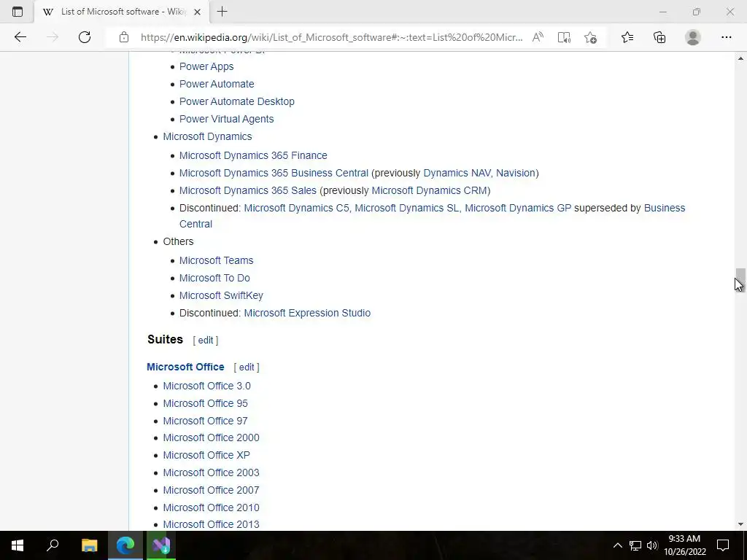The height and width of the screenshot is (560, 747).
Task: Show hidden system tray icons
Action: [617, 545]
